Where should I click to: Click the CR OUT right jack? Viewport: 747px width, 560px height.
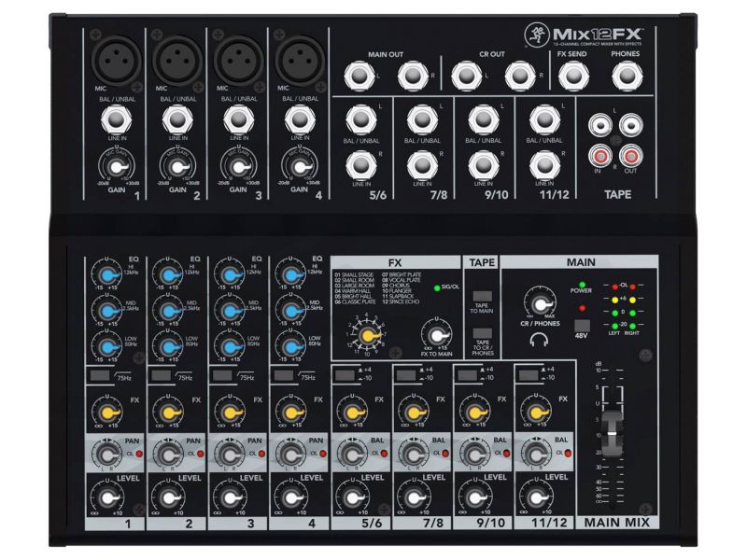click(520, 76)
